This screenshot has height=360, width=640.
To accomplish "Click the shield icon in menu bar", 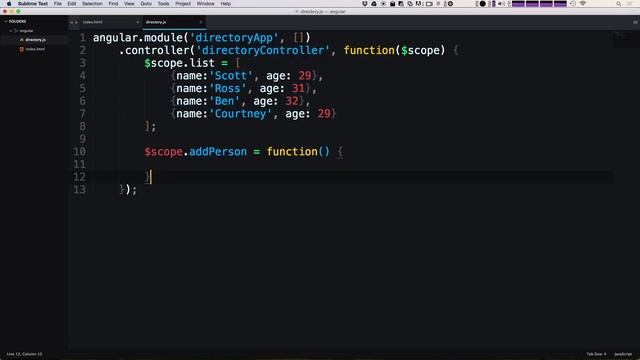I will point(364,4).
